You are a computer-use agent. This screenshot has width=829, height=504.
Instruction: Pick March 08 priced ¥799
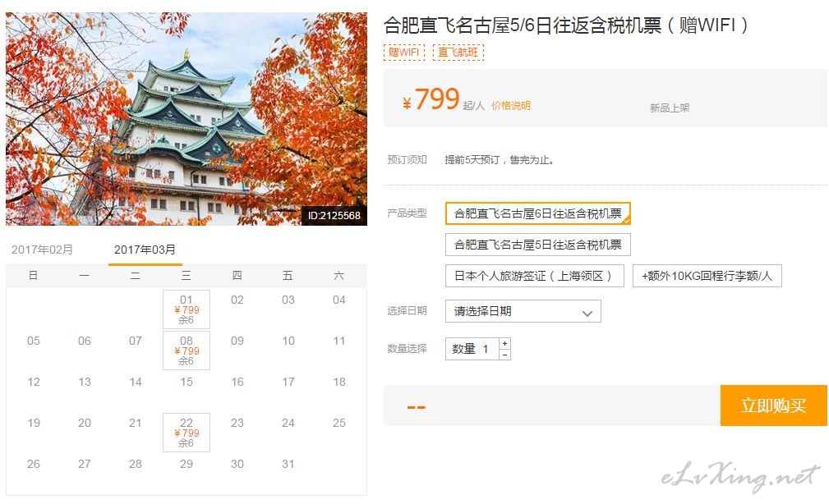click(x=187, y=351)
